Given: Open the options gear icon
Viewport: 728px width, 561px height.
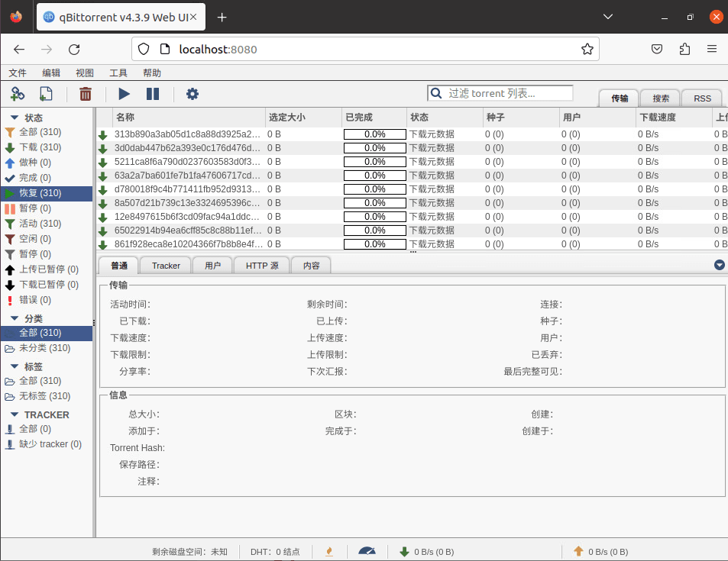Looking at the screenshot, I should pyautogui.click(x=193, y=94).
